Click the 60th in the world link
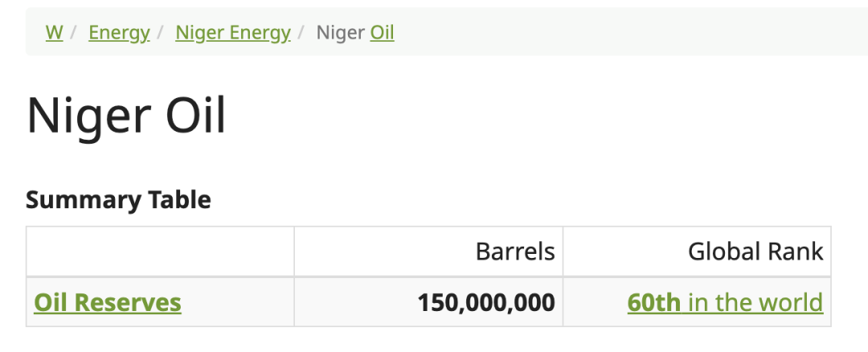868x352 pixels. (x=725, y=303)
